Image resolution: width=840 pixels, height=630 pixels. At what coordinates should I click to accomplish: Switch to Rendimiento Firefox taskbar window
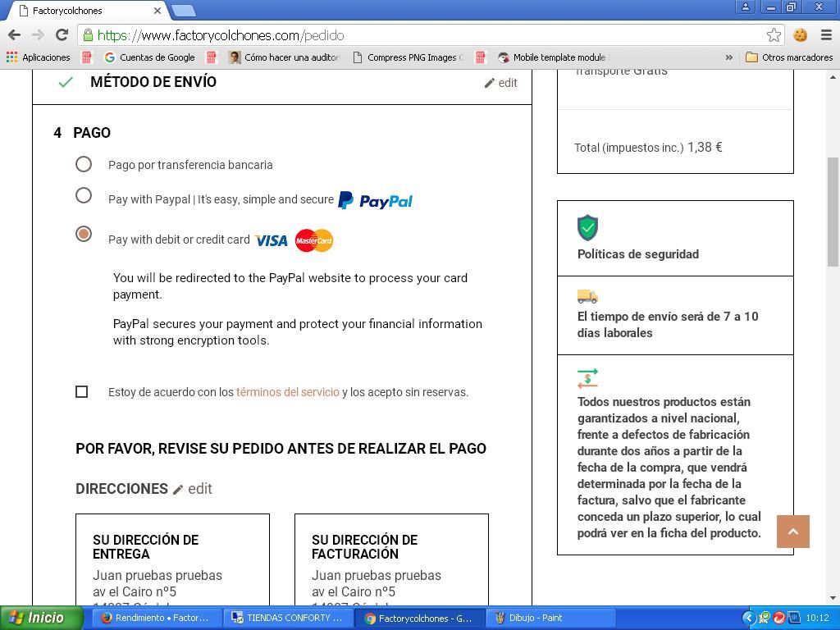coord(155,619)
